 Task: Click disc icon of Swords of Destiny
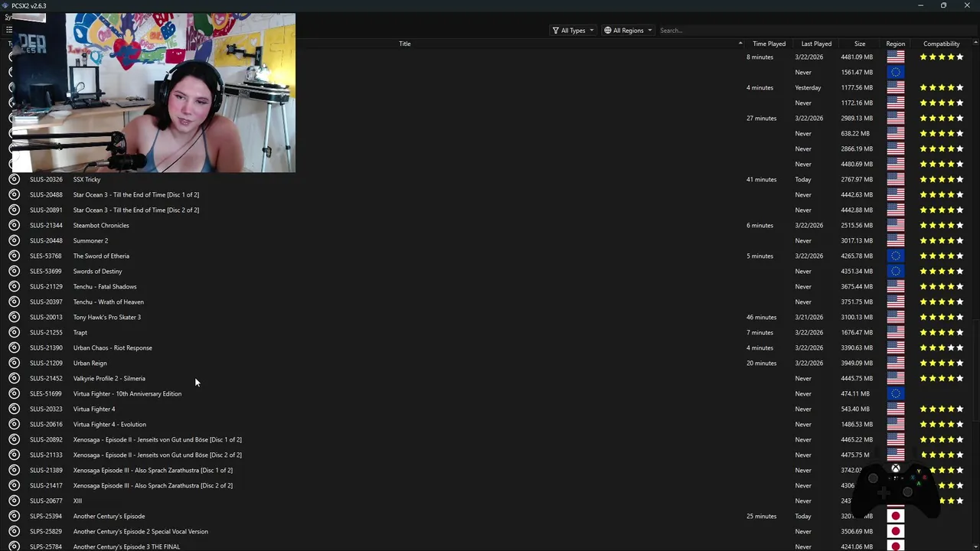point(14,271)
